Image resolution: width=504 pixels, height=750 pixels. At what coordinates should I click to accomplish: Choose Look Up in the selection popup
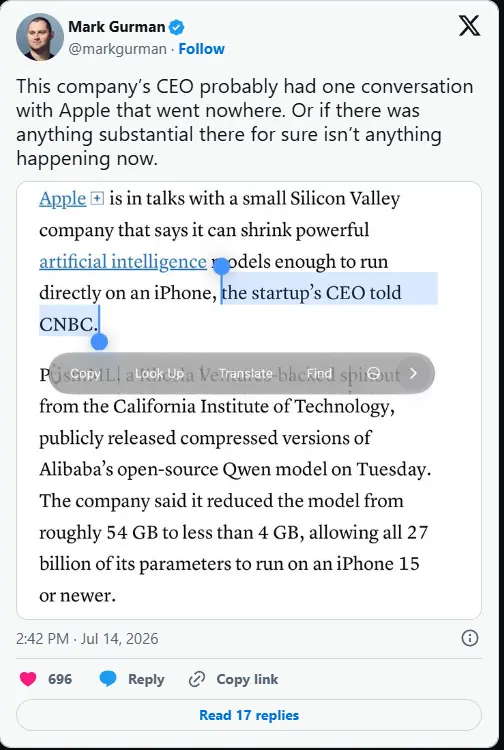(x=159, y=373)
